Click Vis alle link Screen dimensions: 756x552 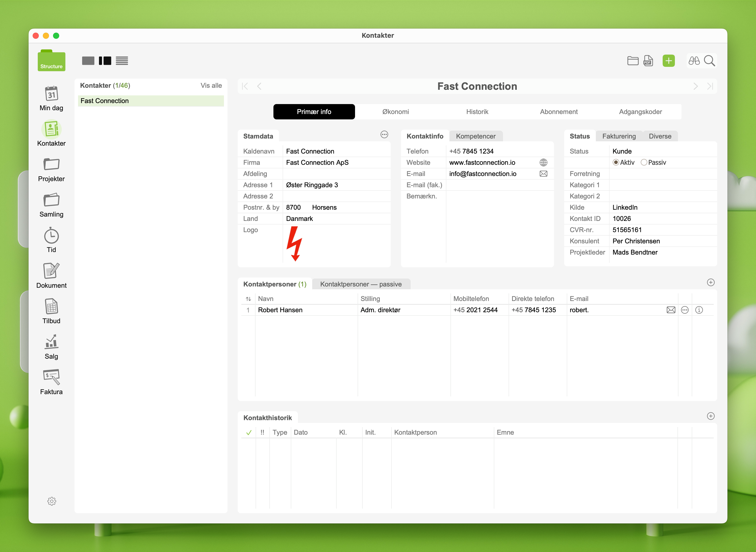tap(211, 85)
